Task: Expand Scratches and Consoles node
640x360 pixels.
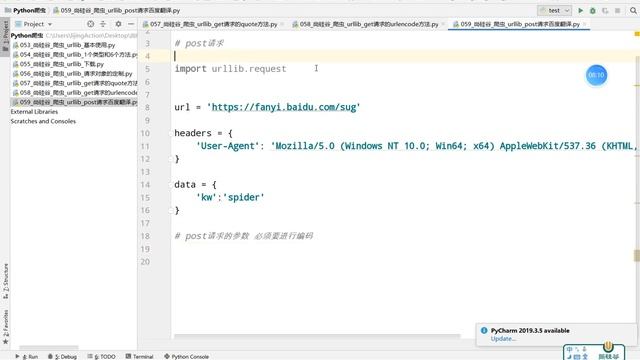Action: point(43,121)
